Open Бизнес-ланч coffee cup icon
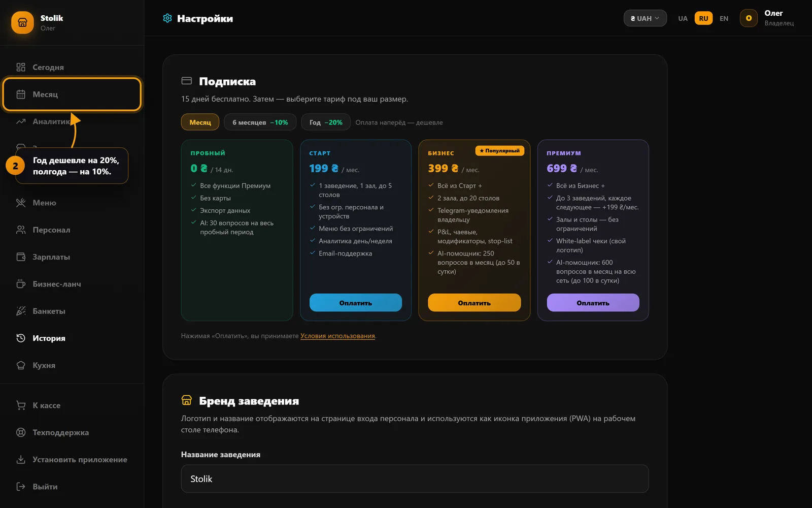 pos(21,284)
